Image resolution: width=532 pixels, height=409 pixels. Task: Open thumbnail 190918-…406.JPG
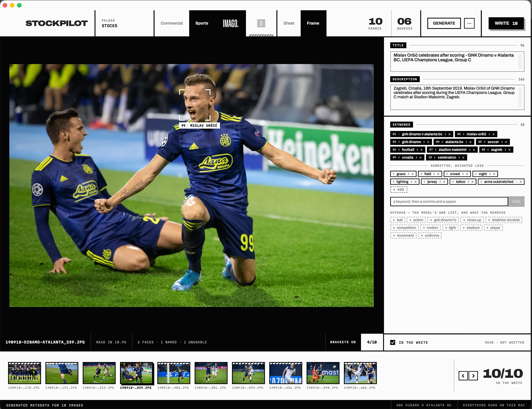(174, 373)
